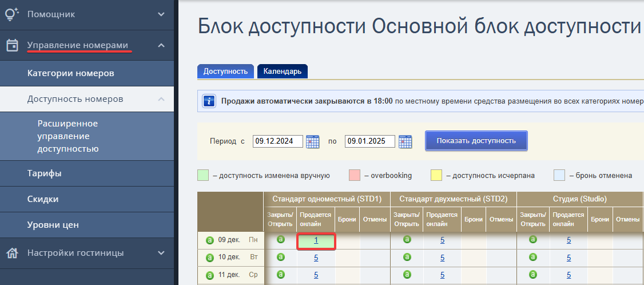Open Категории номеров in the sidebar
The image size is (644, 285).
click(87, 74)
